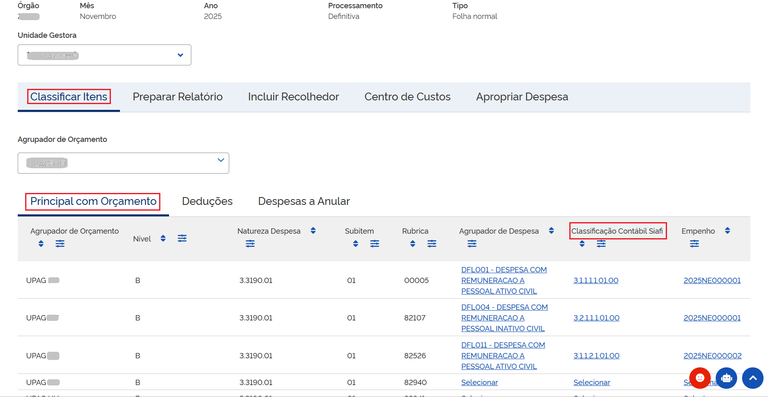This screenshot has width=768, height=397.
Task: Open Natureza Despesa column filter
Action: coord(250,243)
